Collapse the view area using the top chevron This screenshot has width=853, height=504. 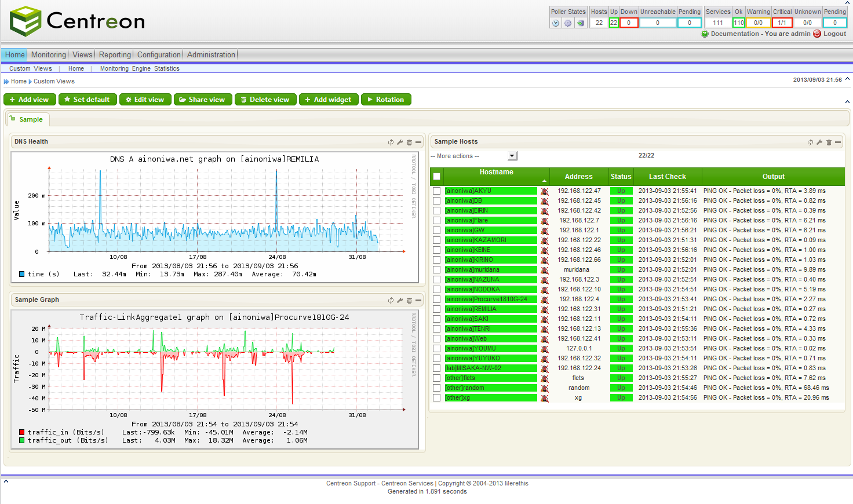tap(847, 102)
